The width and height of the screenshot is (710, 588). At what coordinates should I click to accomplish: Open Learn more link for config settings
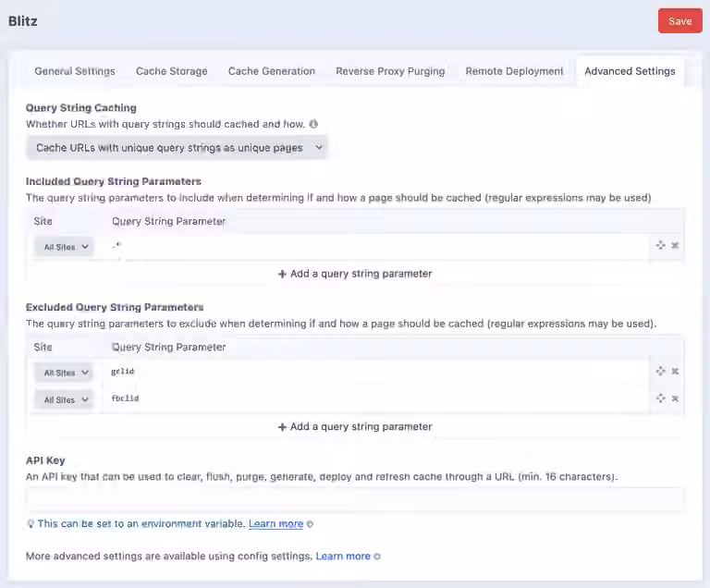pos(343,557)
